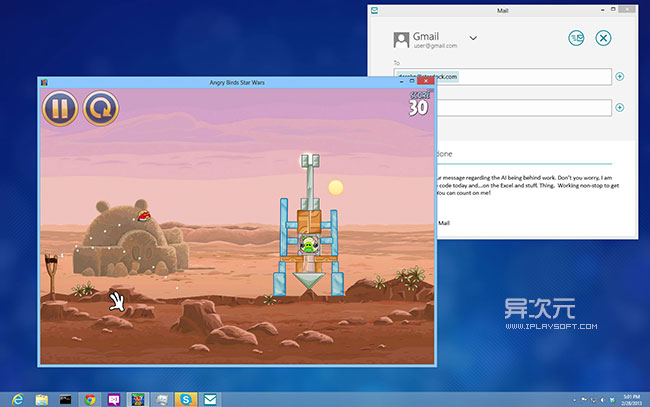Add a recipient to the second address field

620,107
